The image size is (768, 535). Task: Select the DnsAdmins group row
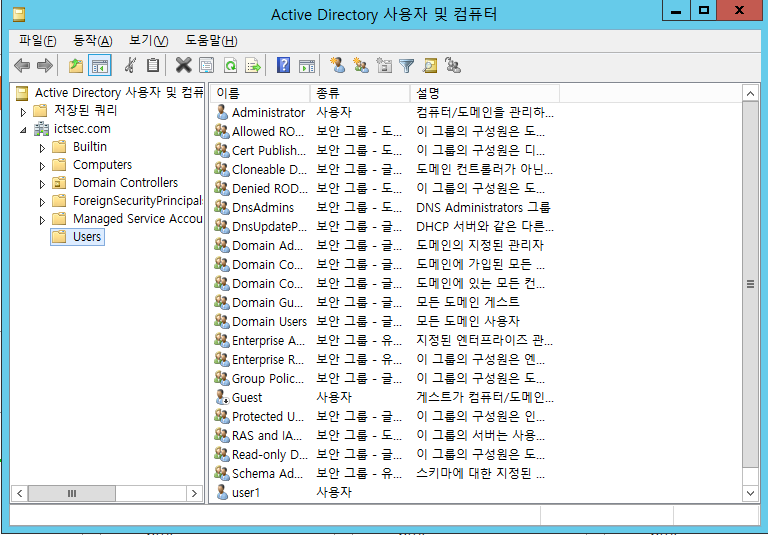[x=384, y=207]
